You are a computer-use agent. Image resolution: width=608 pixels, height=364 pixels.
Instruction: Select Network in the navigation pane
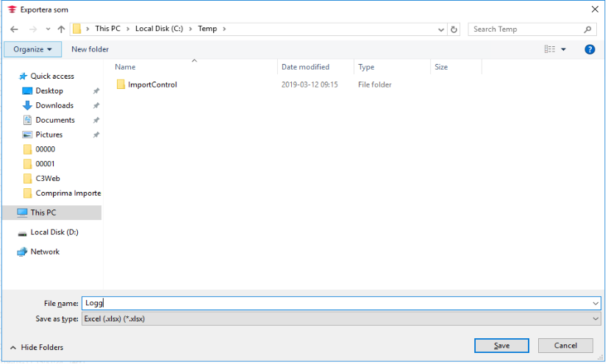(x=45, y=251)
